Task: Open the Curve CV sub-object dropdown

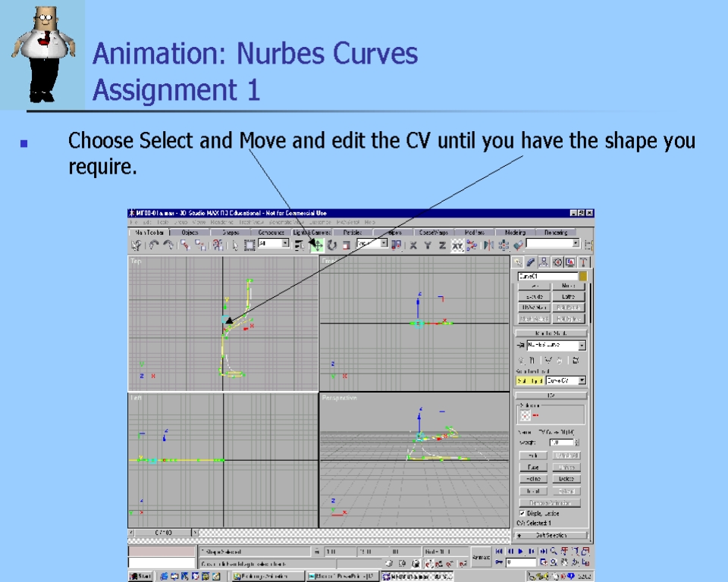Action: click(x=582, y=380)
